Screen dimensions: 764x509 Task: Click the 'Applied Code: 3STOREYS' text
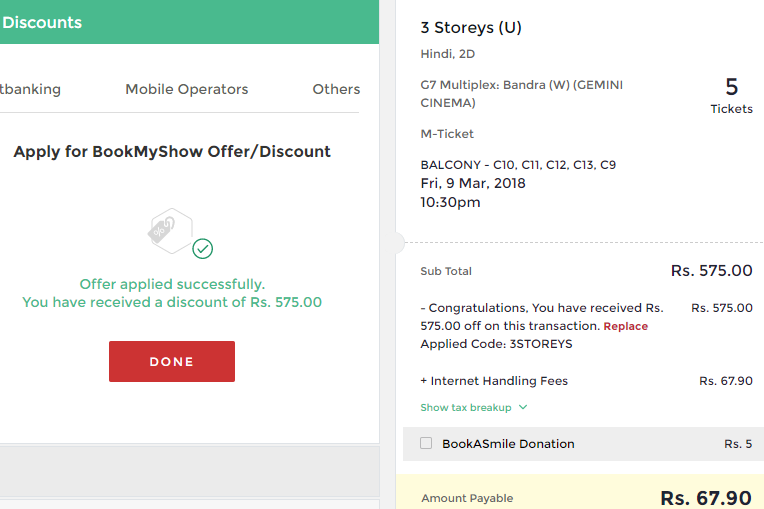point(496,344)
